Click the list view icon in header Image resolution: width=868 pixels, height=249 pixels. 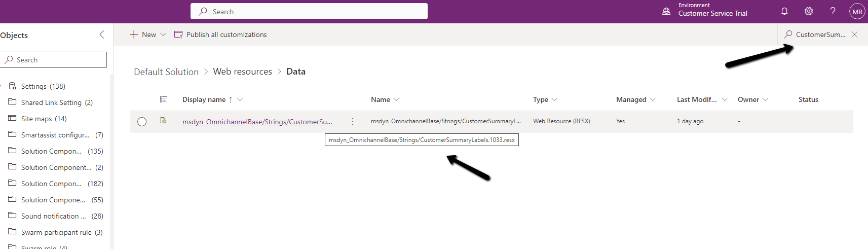pyautogui.click(x=163, y=99)
